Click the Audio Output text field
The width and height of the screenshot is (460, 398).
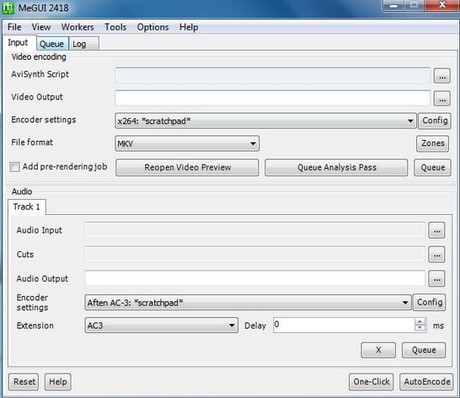pyautogui.click(x=255, y=278)
